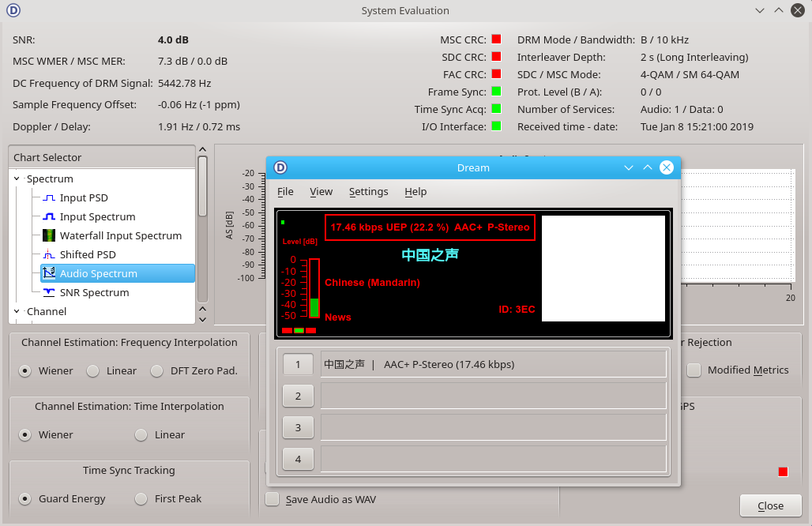Select service button 3
Image resolution: width=812 pixels, height=526 pixels.
[x=299, y=427]
